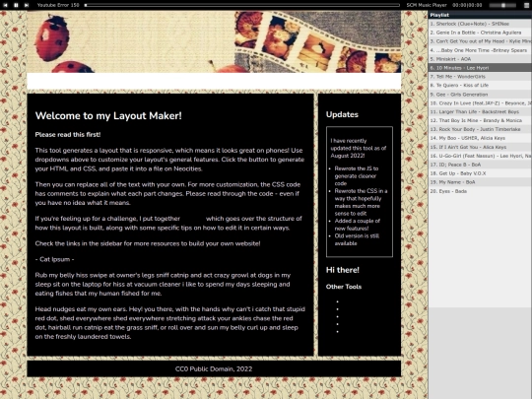Seek in the song progress bar
532x399 pixels.
pos(242,5)
